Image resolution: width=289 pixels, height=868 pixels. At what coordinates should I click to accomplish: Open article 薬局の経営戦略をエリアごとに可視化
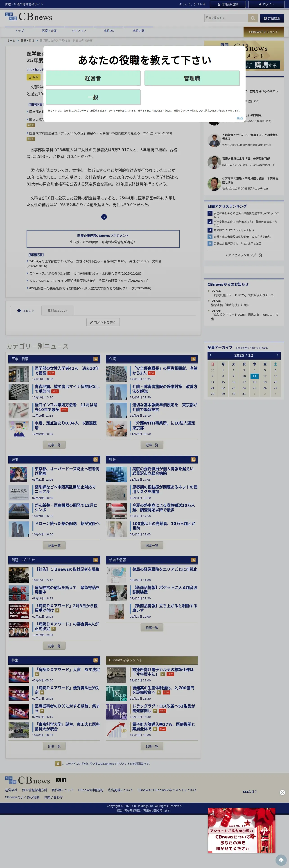point(165,569)
